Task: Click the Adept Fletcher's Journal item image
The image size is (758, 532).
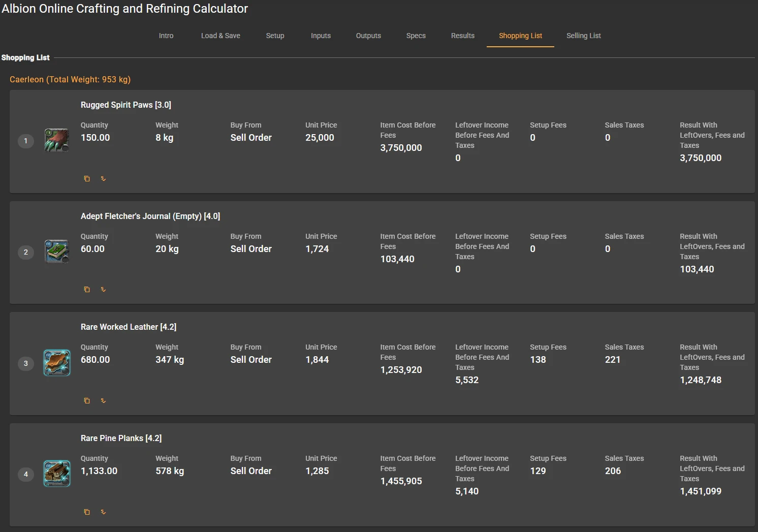Action: [x=56, y=252]
